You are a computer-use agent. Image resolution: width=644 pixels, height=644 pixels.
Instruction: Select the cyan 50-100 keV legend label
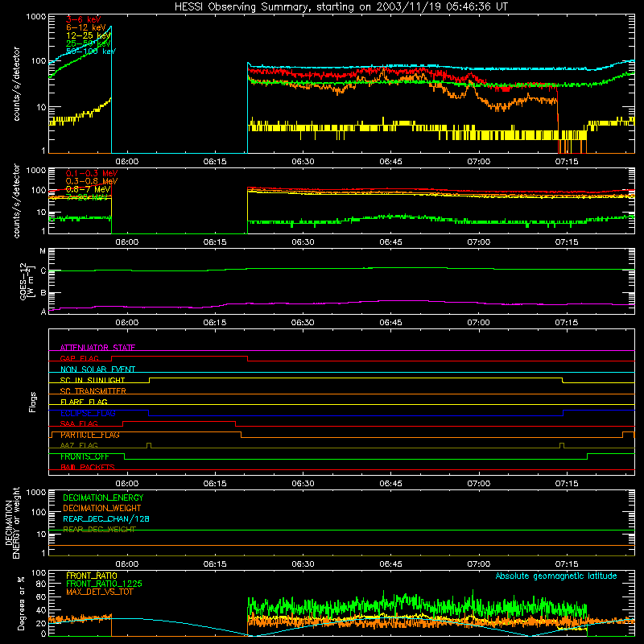91,52
